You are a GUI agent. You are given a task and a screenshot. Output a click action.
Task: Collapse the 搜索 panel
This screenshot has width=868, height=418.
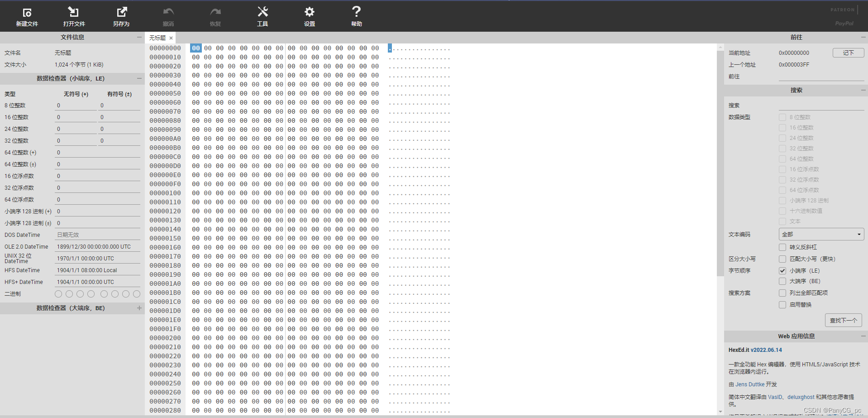(863, 90)
